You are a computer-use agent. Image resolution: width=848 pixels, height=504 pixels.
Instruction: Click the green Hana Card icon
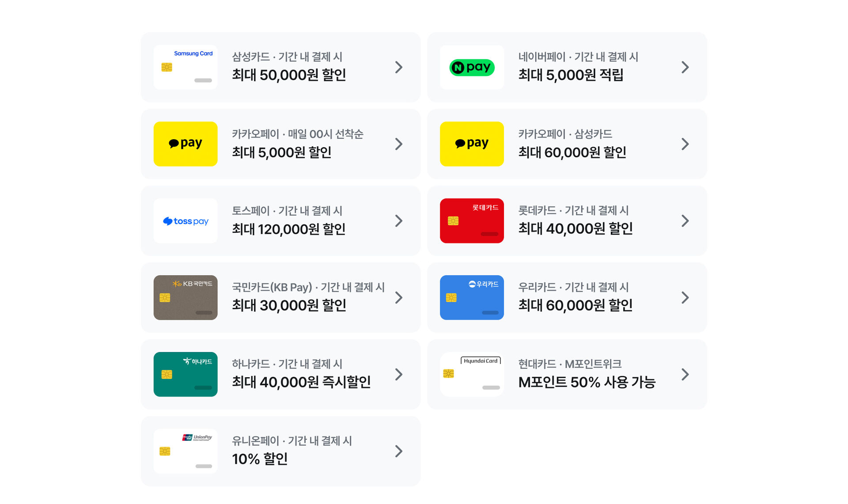point(185,374)
